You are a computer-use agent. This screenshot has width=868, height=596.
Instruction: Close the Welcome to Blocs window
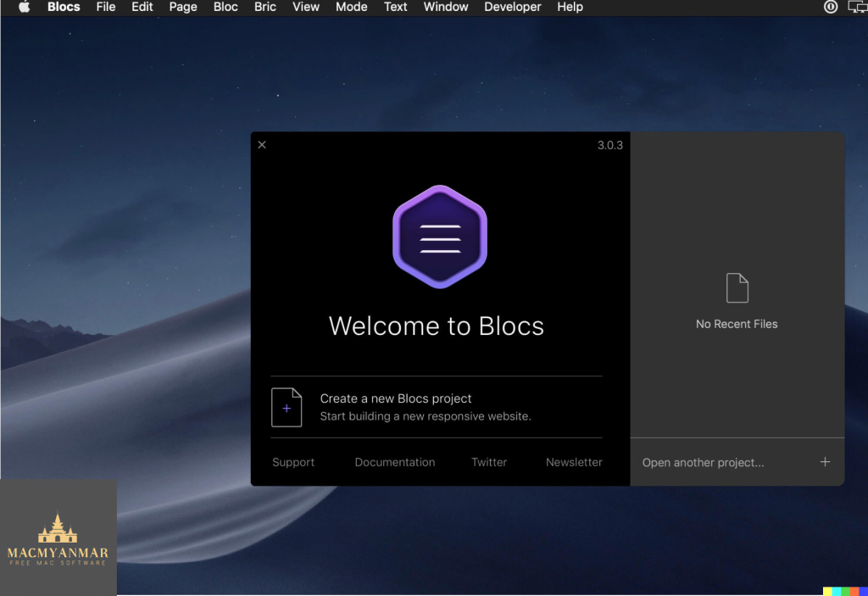point(262,145)
